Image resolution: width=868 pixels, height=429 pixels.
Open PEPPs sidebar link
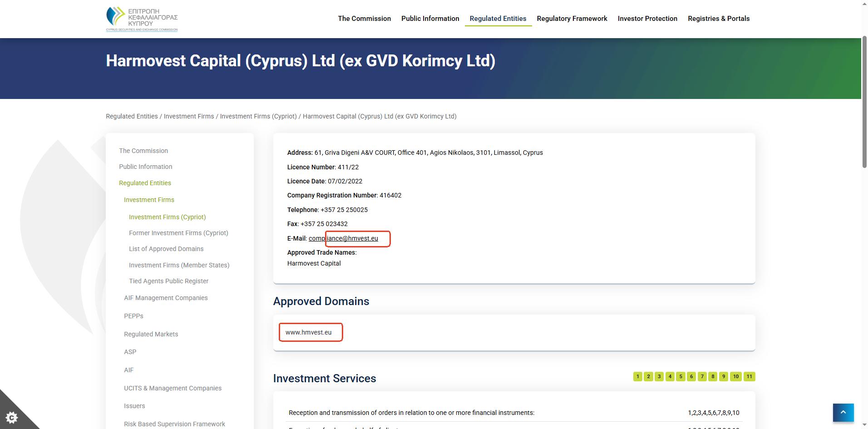pos(133,316)
